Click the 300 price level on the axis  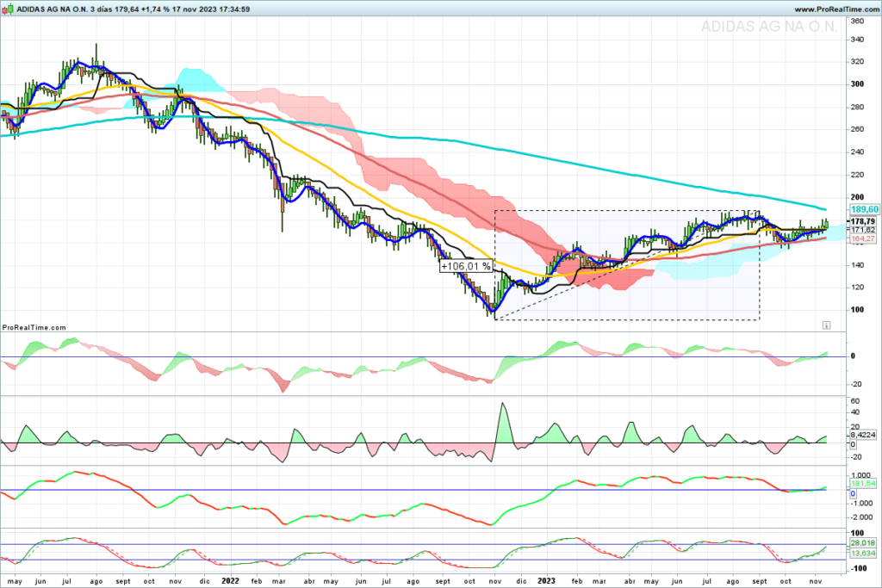tap(857, 84)
